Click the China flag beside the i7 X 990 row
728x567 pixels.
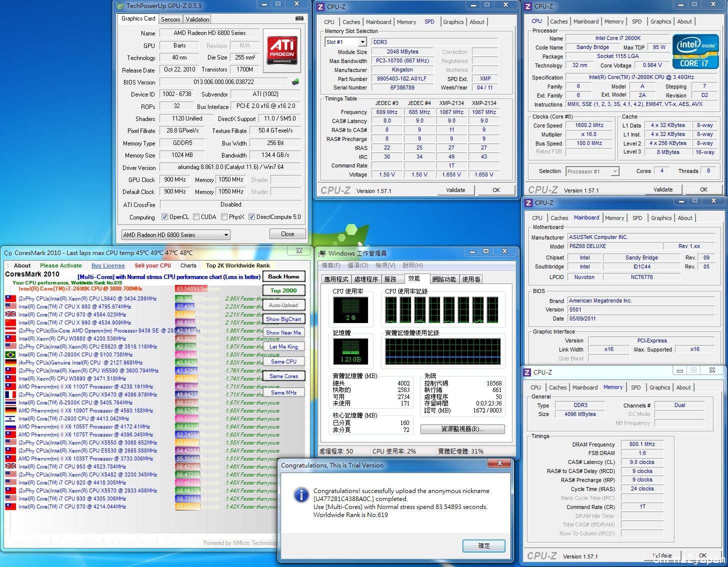coord(10,322)
